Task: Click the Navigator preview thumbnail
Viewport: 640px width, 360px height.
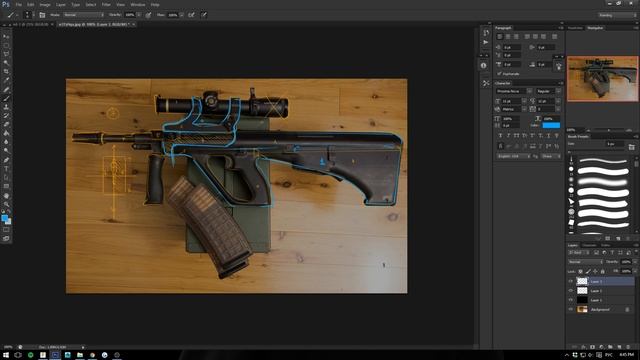Action: coord(602,79)
